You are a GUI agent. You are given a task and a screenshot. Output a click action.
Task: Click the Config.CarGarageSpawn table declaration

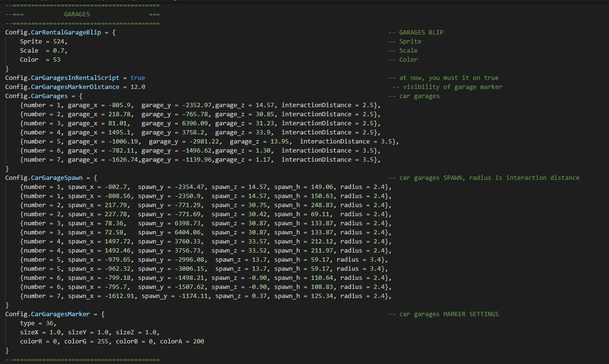tap(51, 177)
